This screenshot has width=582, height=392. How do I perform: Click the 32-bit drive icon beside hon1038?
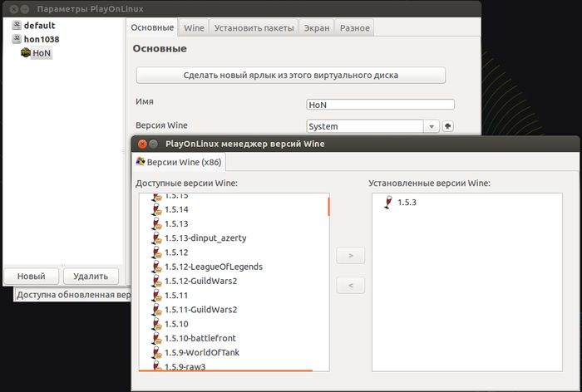click(17, 39)
